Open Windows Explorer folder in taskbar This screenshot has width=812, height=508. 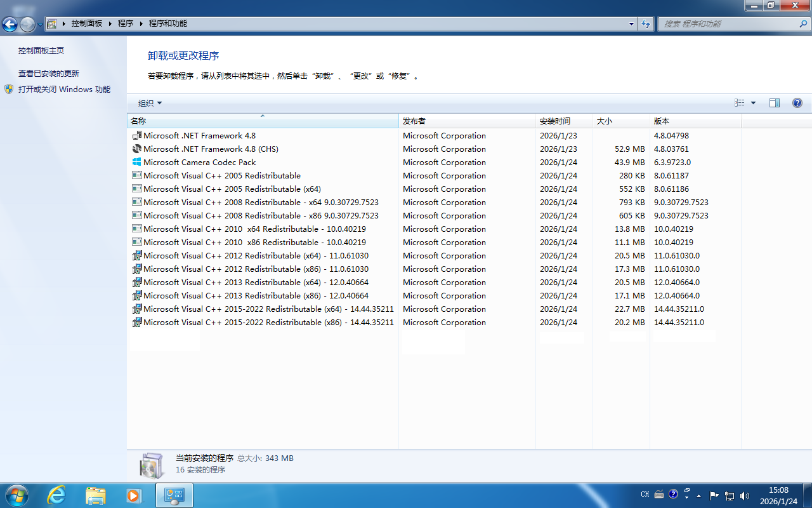coord(95,495)
